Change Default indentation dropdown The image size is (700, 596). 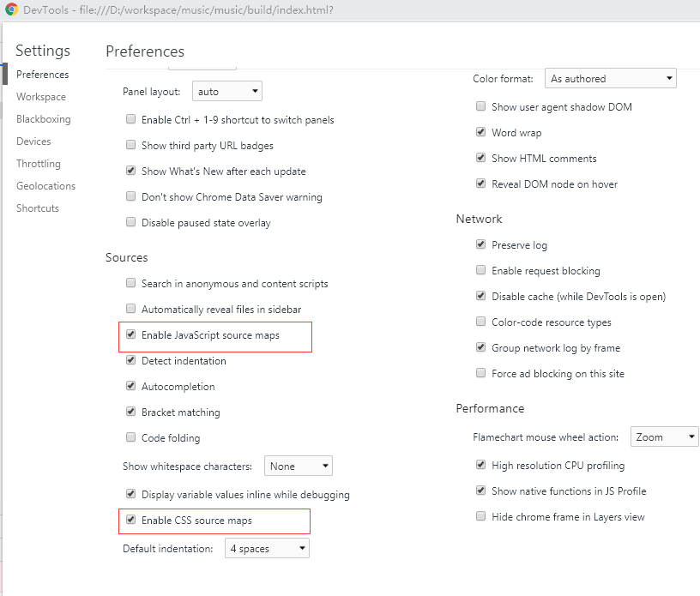pyautogui.click(x=267, y=549)
